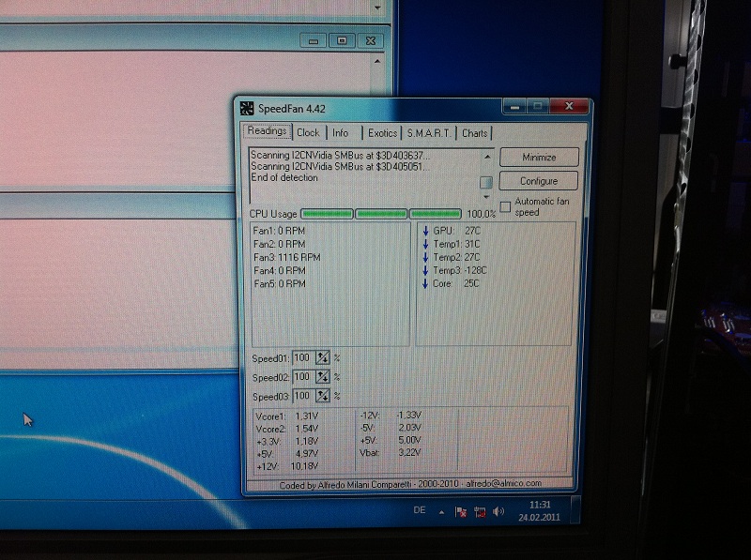Close the SpeedFan window

click(x=569, y=106)
